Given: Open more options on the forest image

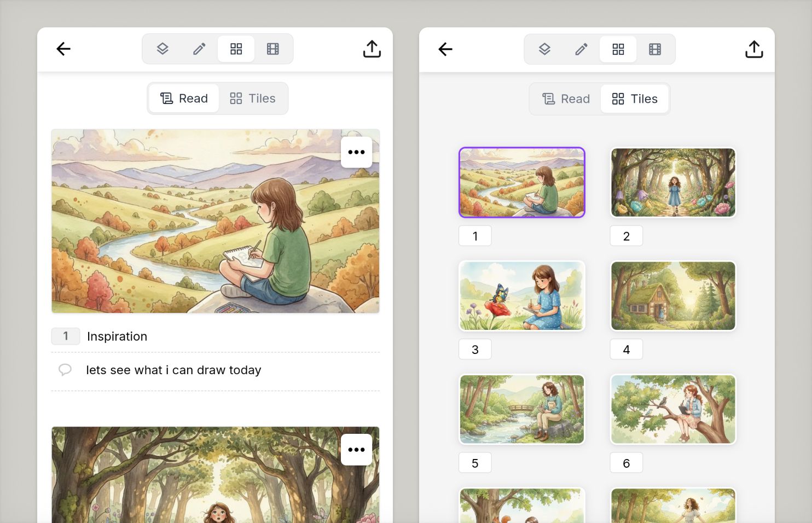Looking at the screenshot, I should click(356, 450).
